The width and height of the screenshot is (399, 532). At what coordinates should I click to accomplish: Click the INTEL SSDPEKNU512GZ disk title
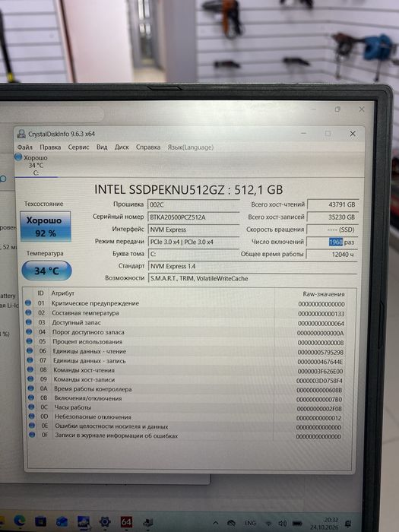point(188,189)
